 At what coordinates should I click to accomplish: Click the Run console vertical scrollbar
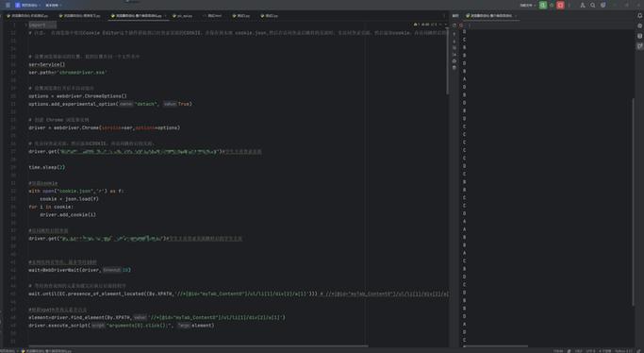(635, 201)
